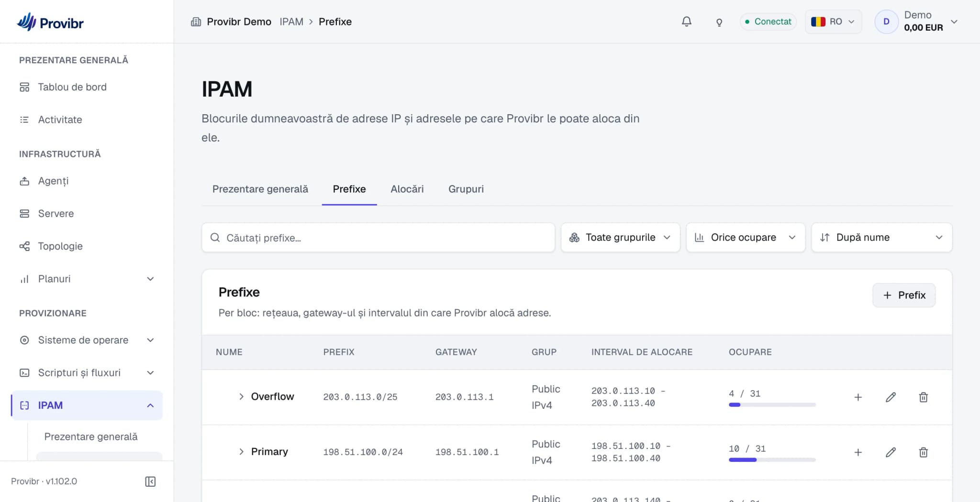Expand the Overflow prefix row
This screenshot has height=502, width=980.
[x=241, y=396]
